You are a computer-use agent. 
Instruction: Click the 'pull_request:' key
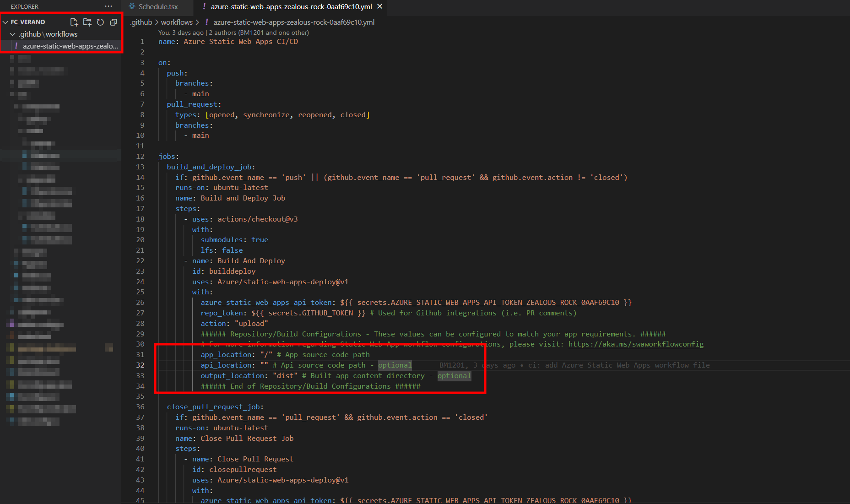pos(194,104)
